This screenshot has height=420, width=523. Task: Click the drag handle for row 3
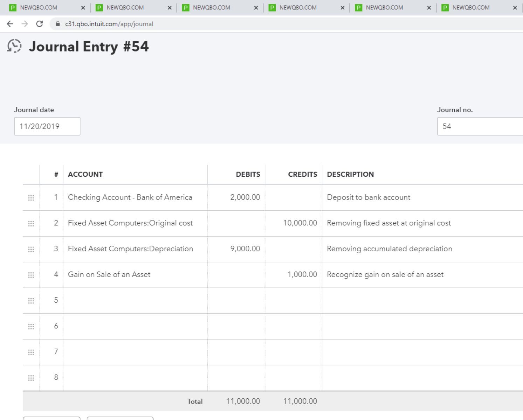click(x=31, y=249)
